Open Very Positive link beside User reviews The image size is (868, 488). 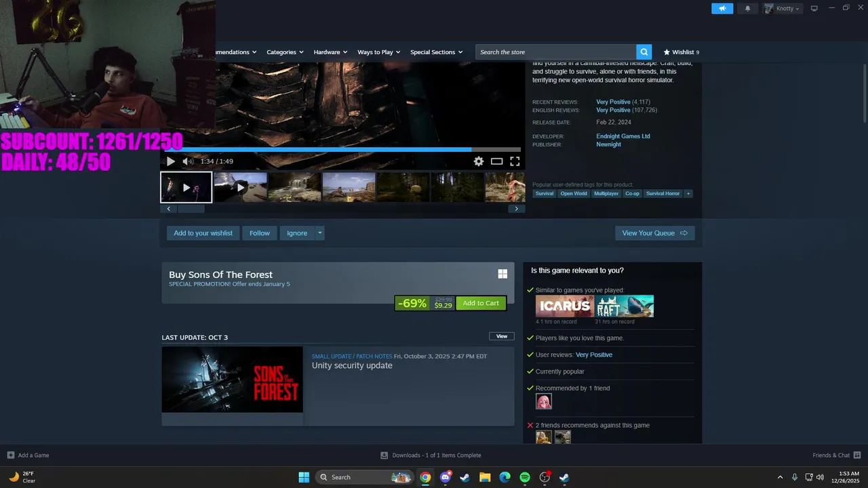(x=594, y=355)
